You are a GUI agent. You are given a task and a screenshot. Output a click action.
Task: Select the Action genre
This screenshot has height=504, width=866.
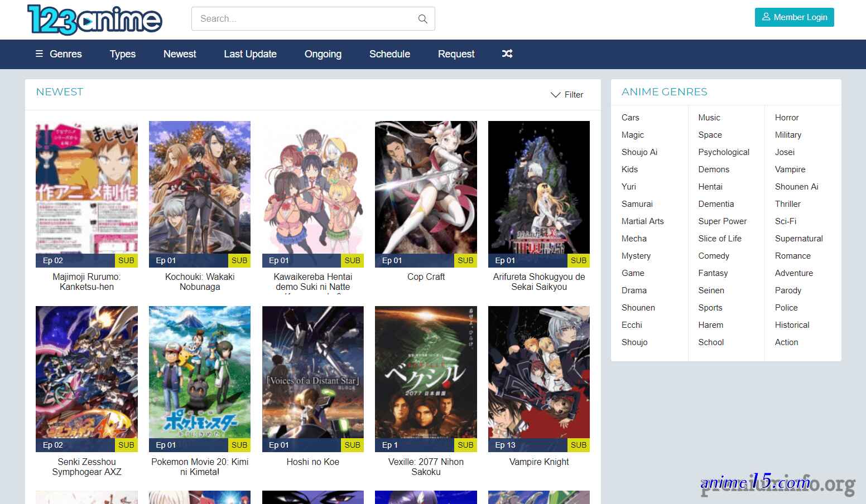(x=787, y=342)
